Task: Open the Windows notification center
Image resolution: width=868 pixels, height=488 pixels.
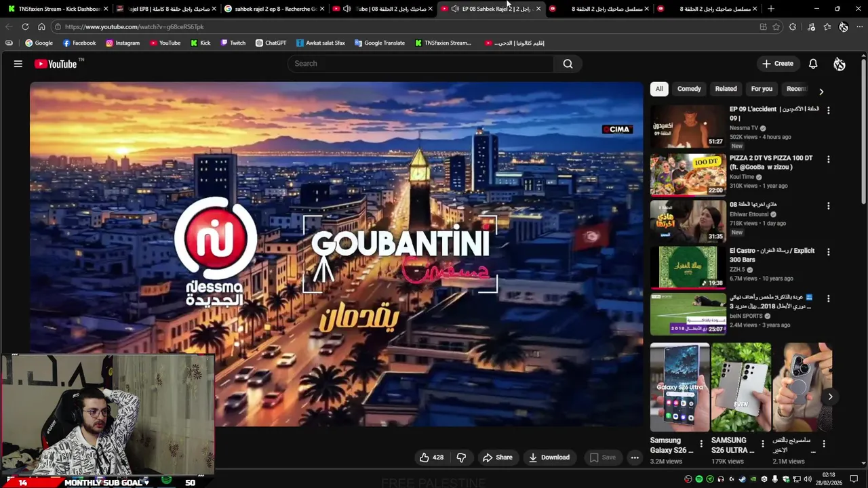Action: (x=854, y=479)
